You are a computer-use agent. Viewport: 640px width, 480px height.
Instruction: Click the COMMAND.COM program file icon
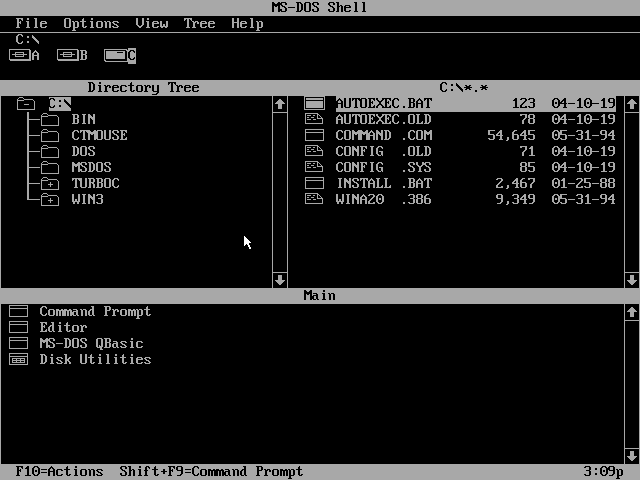314,135
